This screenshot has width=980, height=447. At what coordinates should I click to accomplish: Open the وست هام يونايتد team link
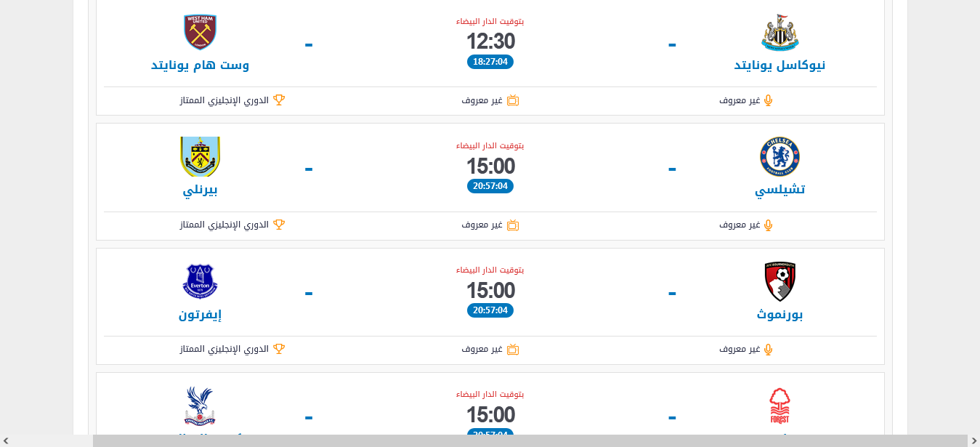point(200,65)
